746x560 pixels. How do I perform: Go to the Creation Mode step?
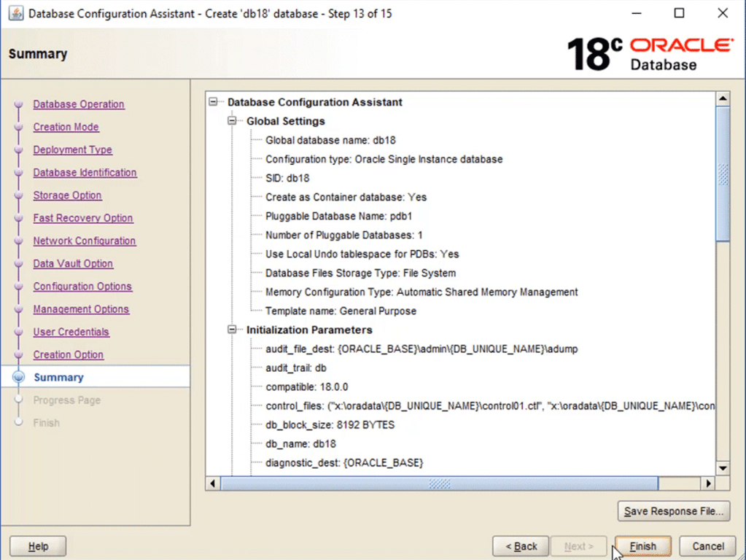66,127
